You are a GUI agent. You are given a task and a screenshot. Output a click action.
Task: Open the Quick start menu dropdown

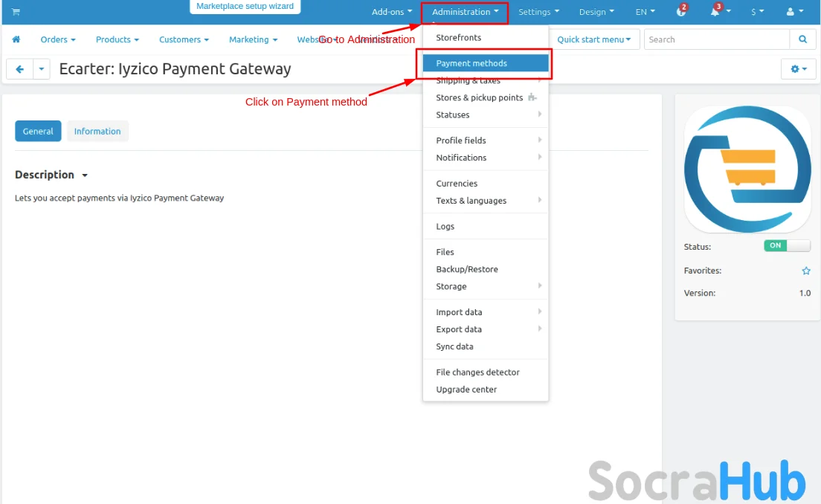pyautogui.click(x=593, y=39)
